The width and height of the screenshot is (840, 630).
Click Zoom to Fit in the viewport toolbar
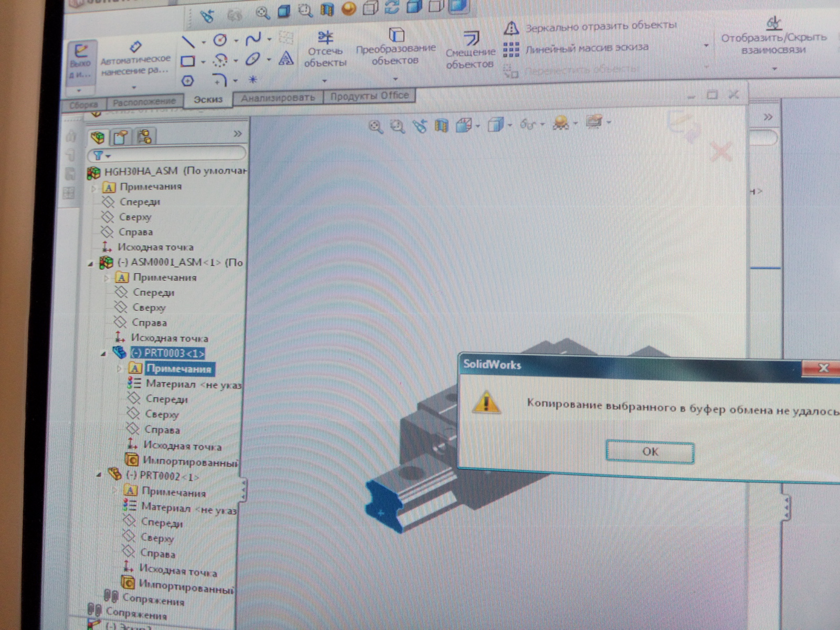click(375, 127)
